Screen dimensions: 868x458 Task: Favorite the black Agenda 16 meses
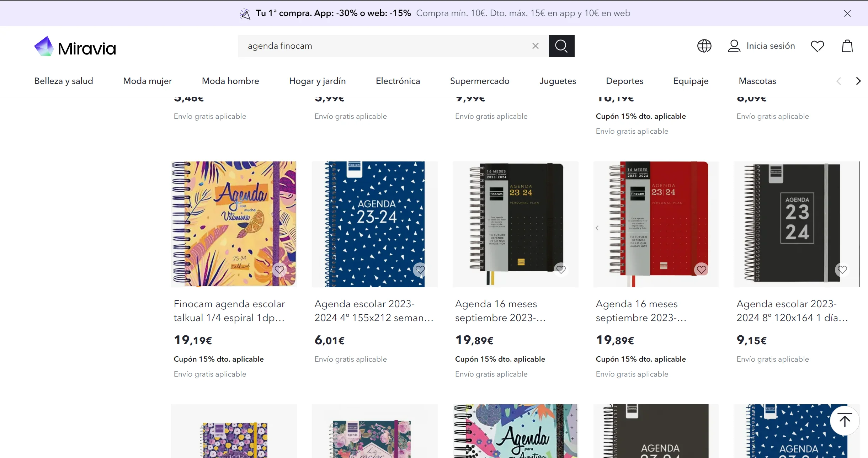pyautogui.click(x=561, y=270)
